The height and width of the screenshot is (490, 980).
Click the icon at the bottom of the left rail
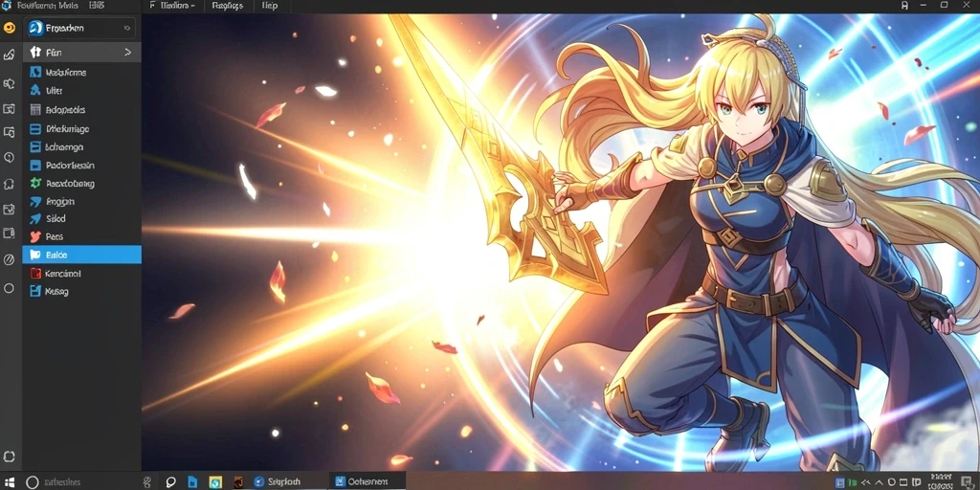pyautogui.click(x=9, y=457)
